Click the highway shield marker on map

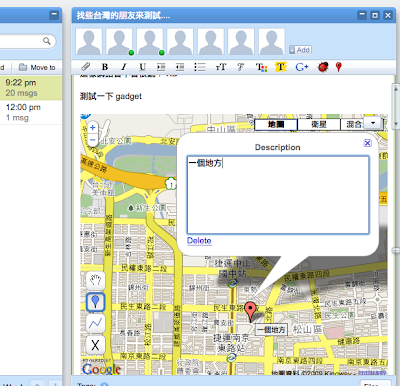click(171, 183)
